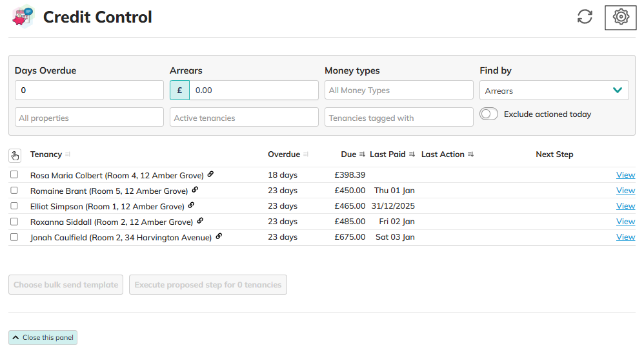Collapse with the Close this panel button
Image resolution: width=644 pixels, height=356 pixels.
tap(43, 338)
